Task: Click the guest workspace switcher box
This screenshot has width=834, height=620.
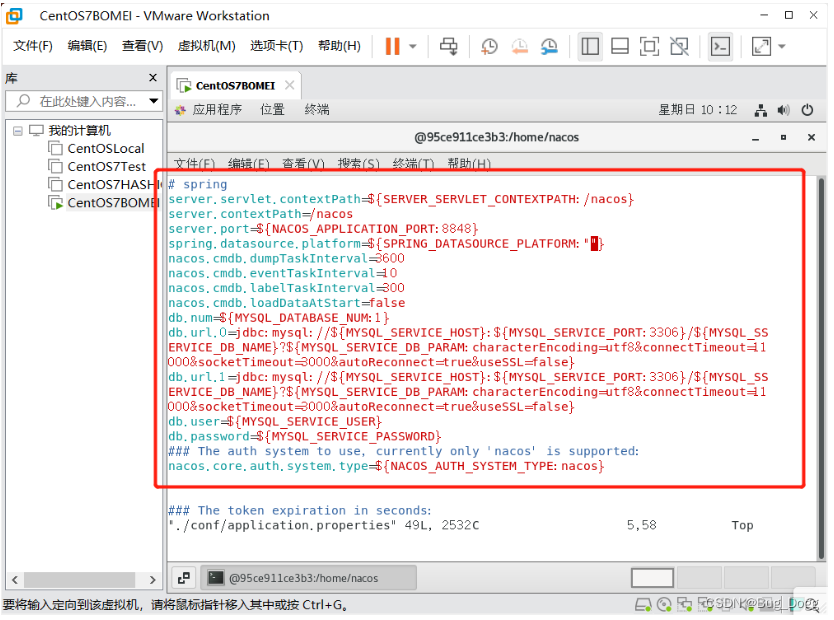Action: coord(652,578)
